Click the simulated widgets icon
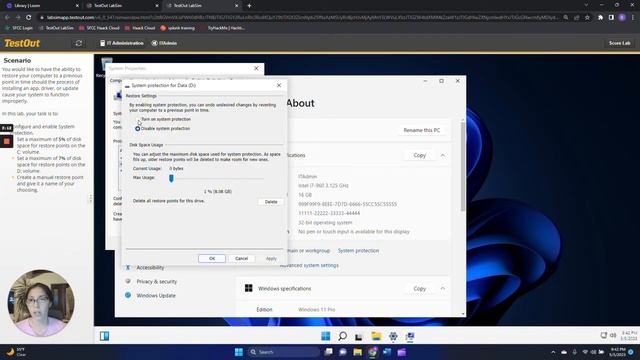This screenshot has width=640, height=360. click(104, 336)
